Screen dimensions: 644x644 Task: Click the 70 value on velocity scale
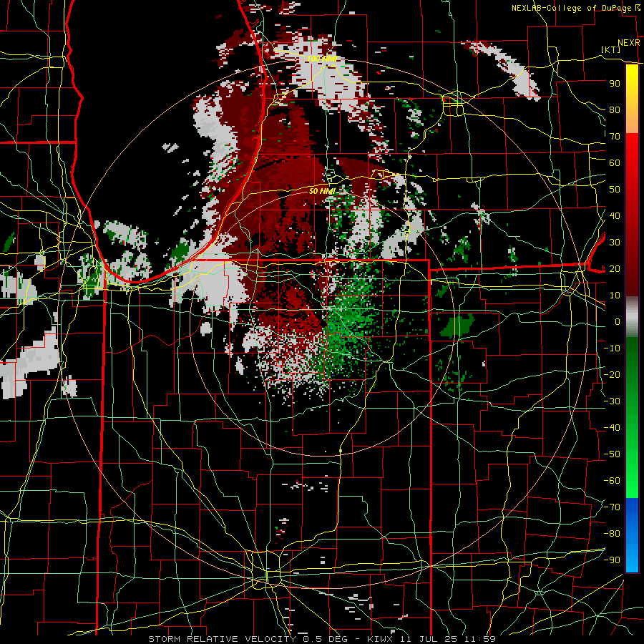click(615, 137)
